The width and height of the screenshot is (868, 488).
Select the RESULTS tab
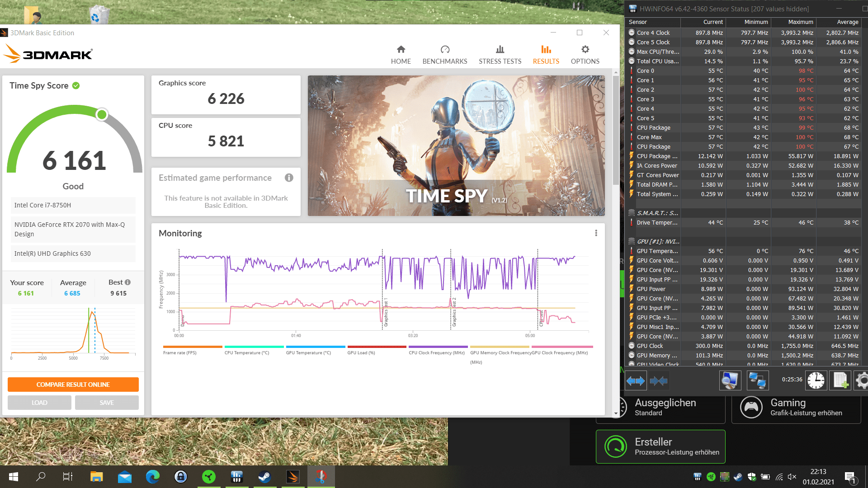pos(546,55)
